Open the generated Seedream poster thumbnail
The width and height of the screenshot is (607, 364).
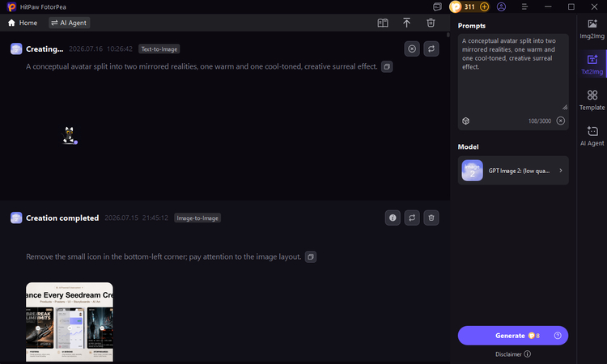pyautogui.click(x=70, y=322)
